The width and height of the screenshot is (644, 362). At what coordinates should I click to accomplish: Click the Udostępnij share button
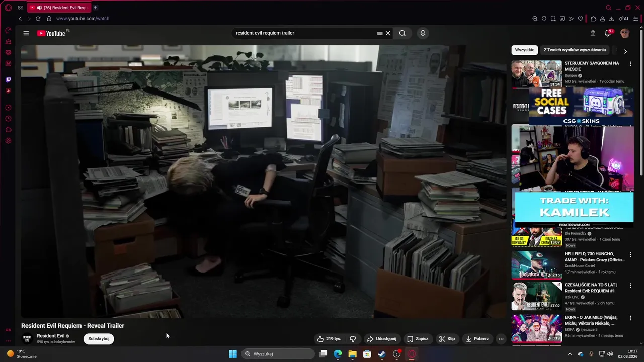(382, 339)
